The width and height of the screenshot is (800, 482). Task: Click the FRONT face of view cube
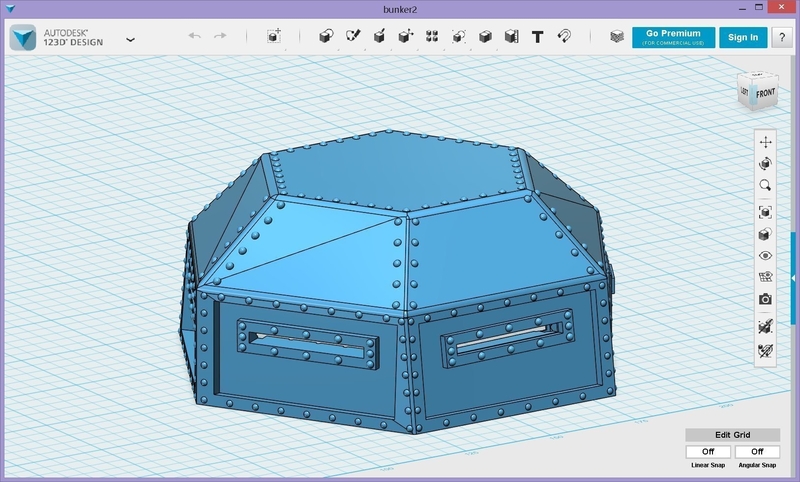[x=765, y=93]
